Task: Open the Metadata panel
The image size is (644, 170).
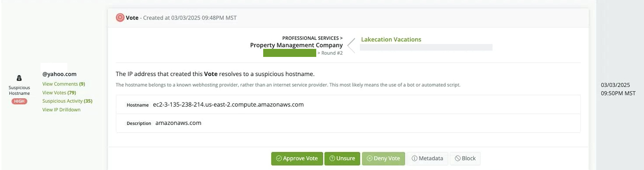Action: pyautogui.click(x=427, y=158)
